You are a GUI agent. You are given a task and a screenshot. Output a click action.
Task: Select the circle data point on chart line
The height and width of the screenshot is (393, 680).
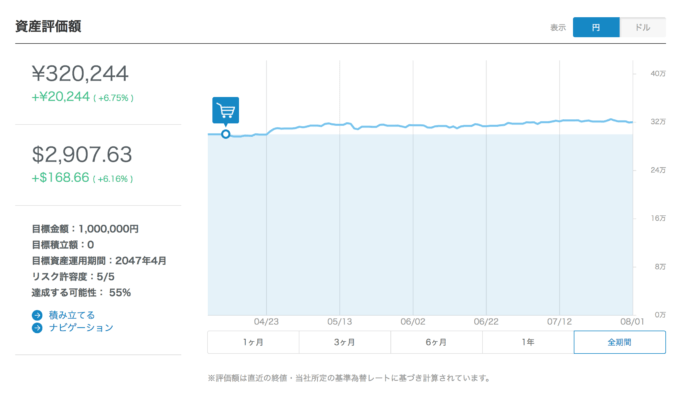coord(226,134)
